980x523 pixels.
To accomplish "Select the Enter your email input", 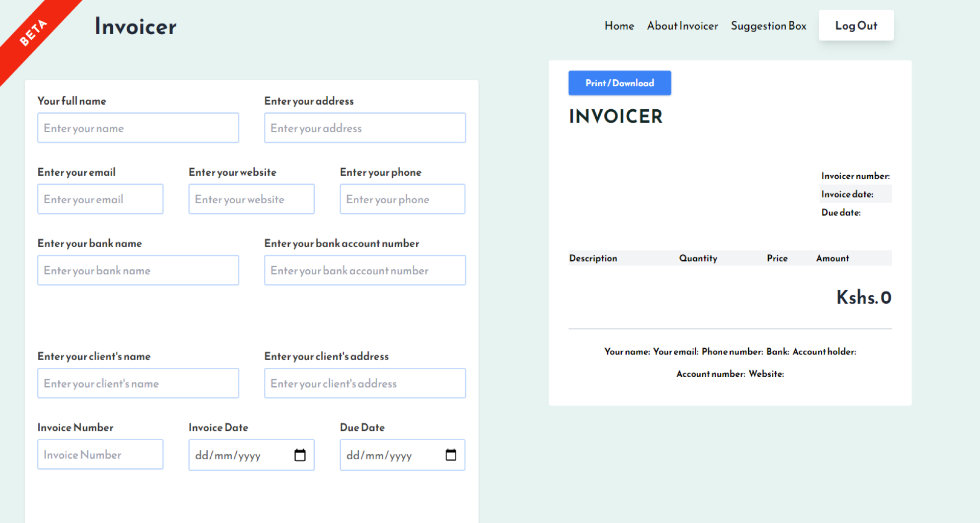I will 100,199.
